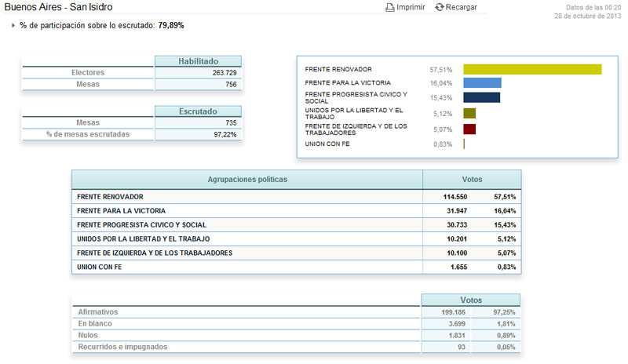The width and height of the screenshot is (628, 364).
Task: Click the dark red Frente de Izquierda bar
Action: [469, 129]
